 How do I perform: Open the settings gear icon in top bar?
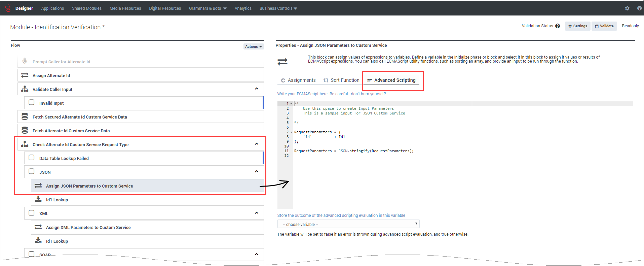627,8
